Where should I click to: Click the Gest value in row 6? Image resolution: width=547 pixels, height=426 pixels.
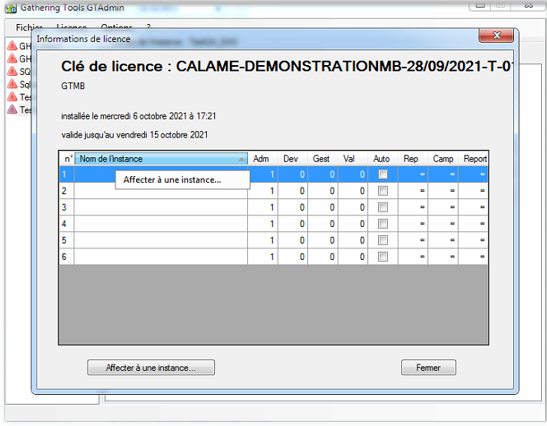pos(323,257)
